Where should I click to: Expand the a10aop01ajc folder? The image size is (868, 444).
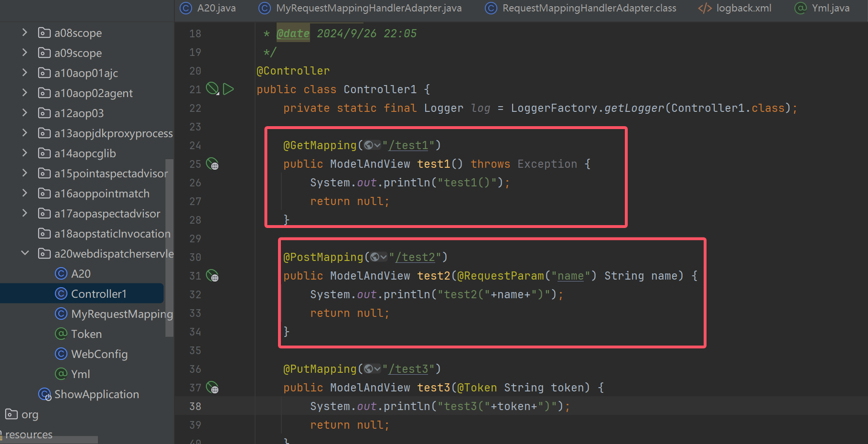coord(25,73)
